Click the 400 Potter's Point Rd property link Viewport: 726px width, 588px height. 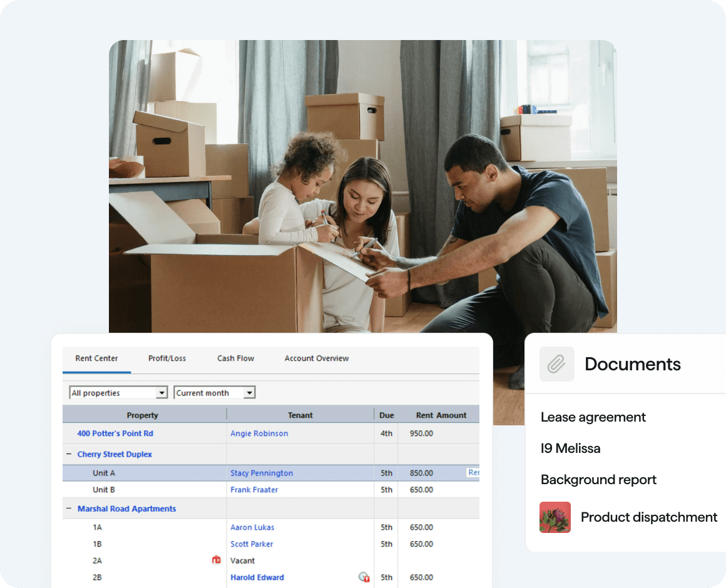[115, 433]
